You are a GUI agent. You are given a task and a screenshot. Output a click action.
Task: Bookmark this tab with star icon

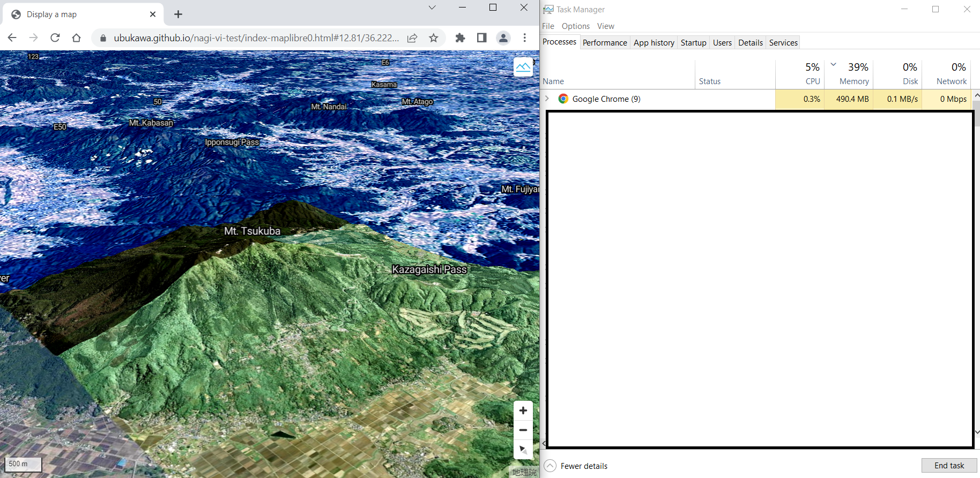click(434, 38)
